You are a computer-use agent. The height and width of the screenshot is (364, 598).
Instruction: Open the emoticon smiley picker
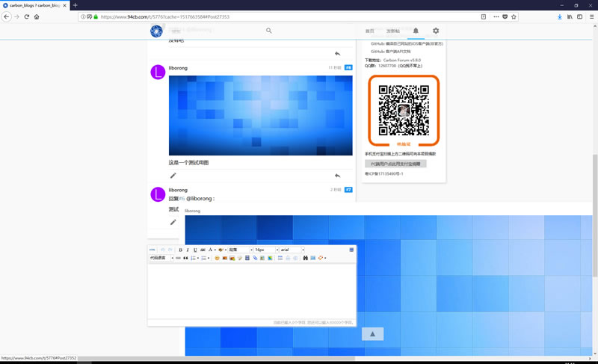[x=217, y=258]
